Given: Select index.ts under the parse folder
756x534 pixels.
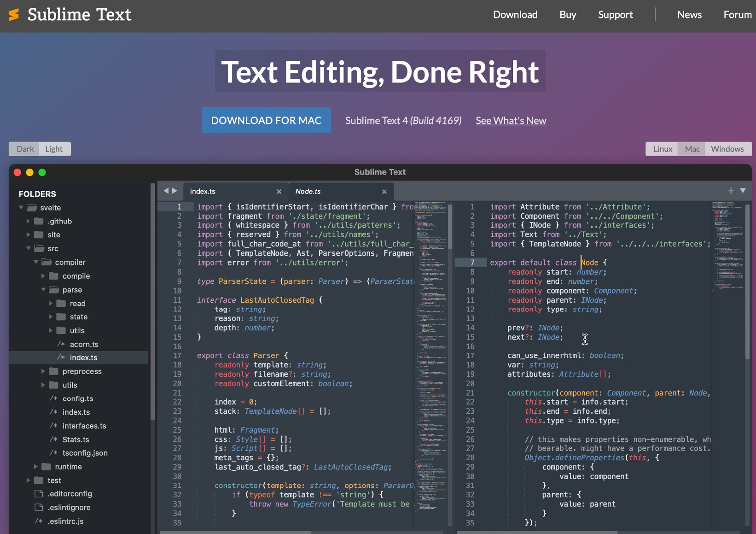Looking at the screenshot, I should point(78,358).
